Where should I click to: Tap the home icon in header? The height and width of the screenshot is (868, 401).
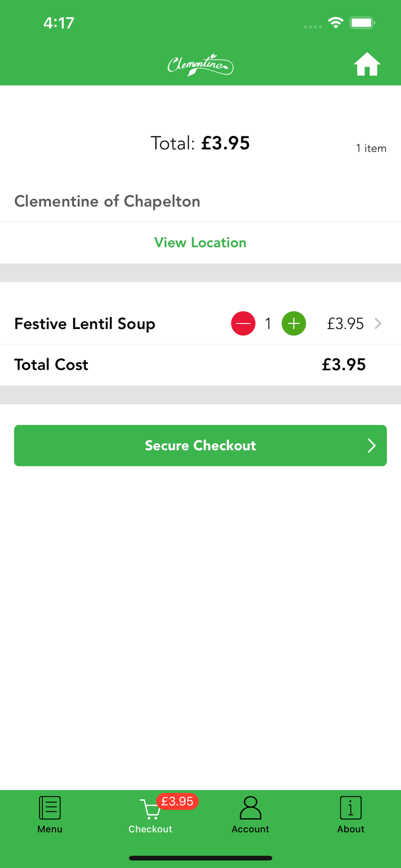coord(367,65)
